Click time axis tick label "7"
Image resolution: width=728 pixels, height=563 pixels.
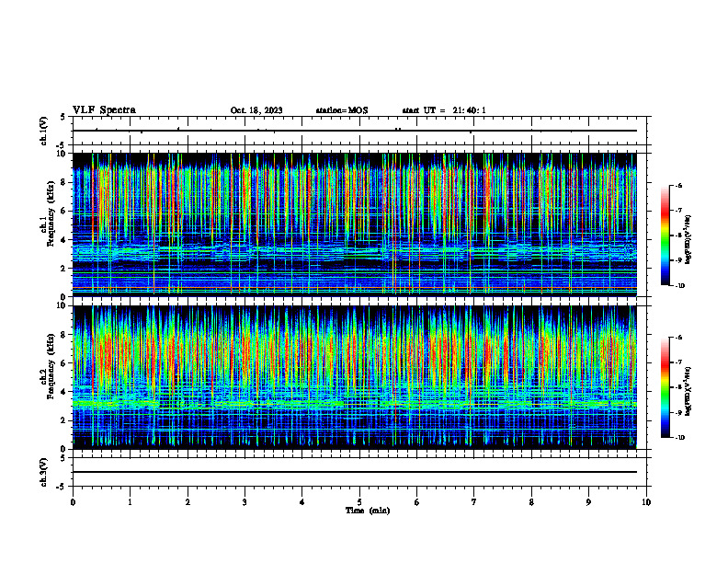tap(474, 502)
